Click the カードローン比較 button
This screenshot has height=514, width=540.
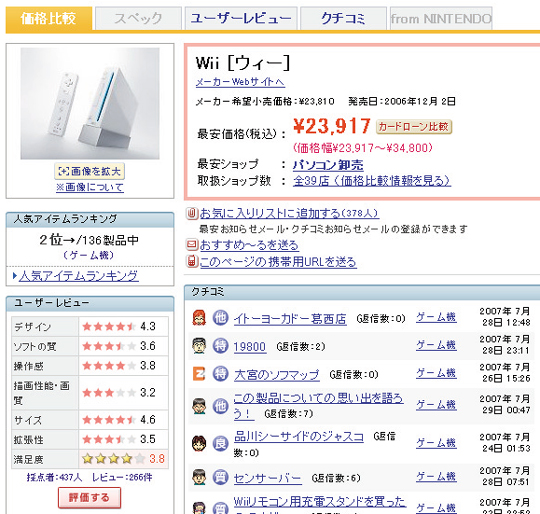[414, 127]
